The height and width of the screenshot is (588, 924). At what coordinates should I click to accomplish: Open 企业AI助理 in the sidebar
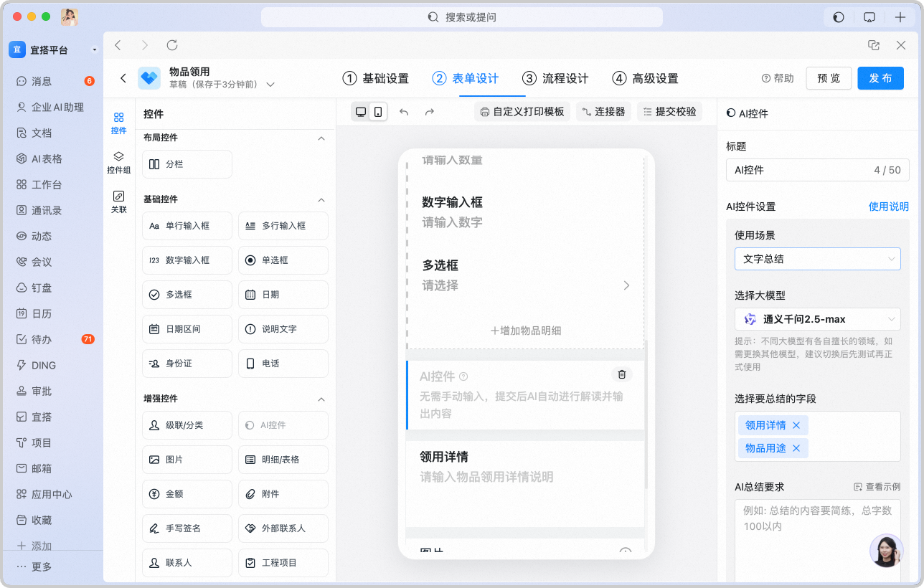coord(52,107)
